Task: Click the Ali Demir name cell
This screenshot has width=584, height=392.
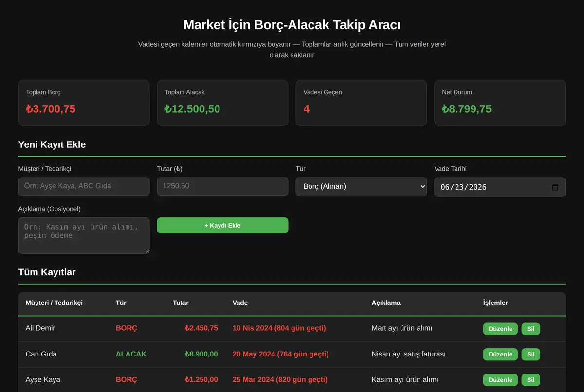Action: point(40,328)
